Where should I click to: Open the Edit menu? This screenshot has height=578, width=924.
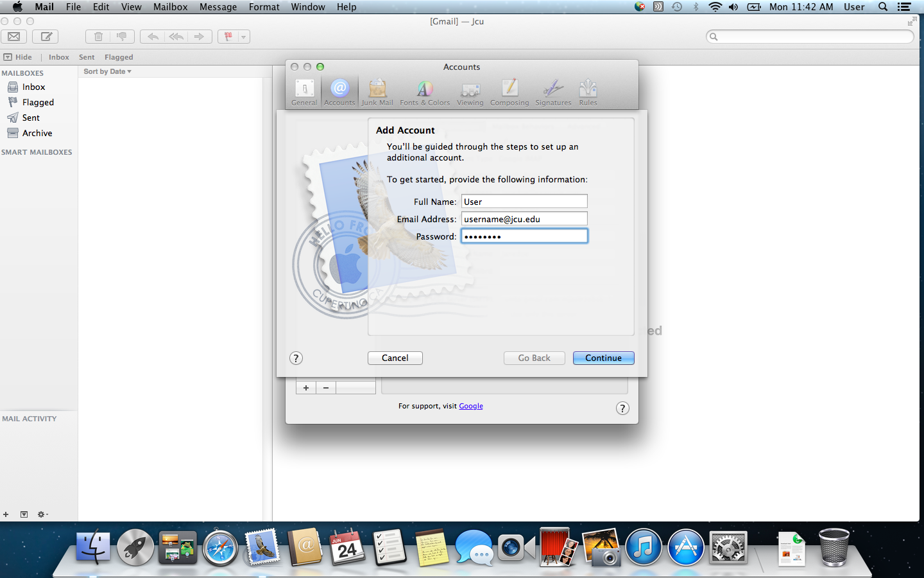coord(101,7)
